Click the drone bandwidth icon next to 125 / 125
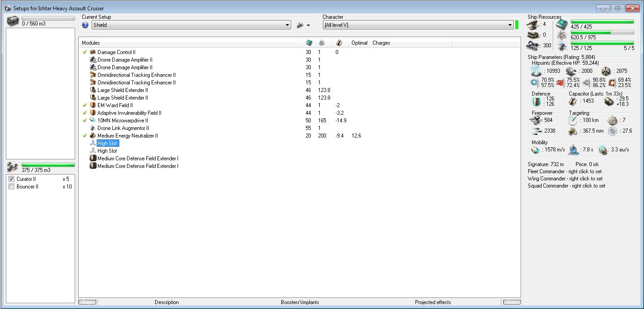 (x=562, y=46)
